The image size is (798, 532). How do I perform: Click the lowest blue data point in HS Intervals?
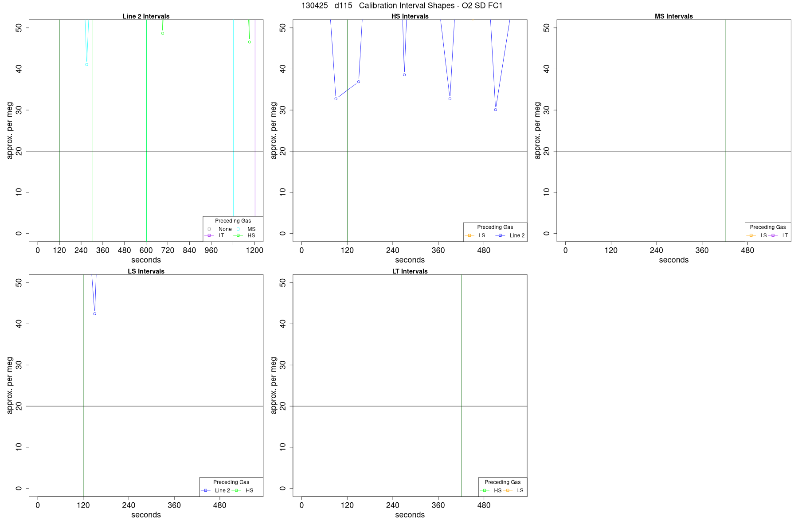tap(496, 110)
